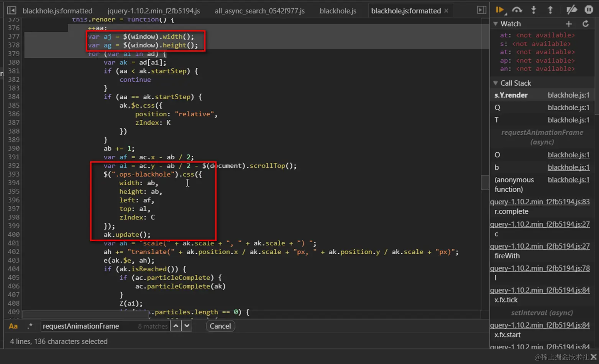
Task: Add a new watch expression
Action: pos(569,24)
